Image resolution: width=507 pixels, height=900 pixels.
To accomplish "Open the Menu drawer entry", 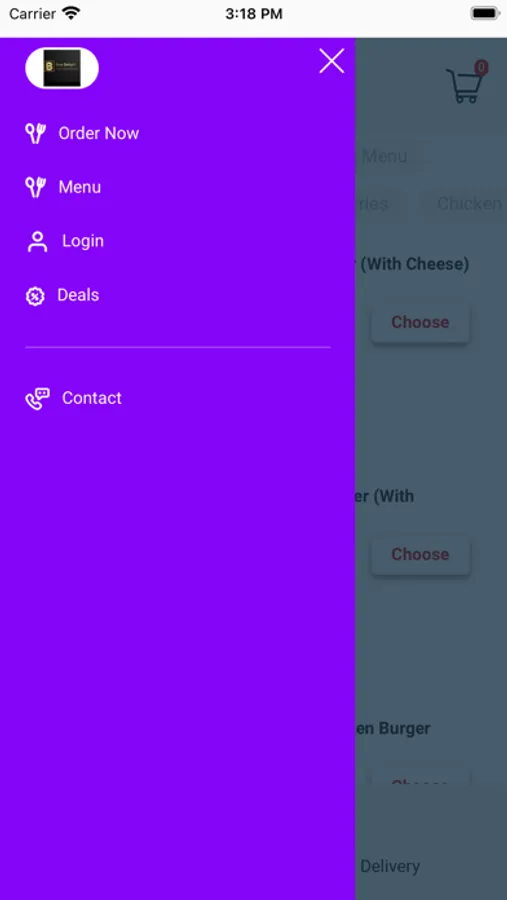I will 80,187.
